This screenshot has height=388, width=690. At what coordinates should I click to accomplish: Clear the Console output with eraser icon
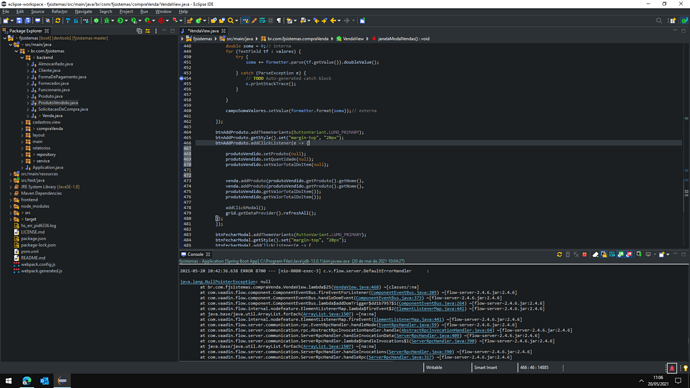point(595,254)
